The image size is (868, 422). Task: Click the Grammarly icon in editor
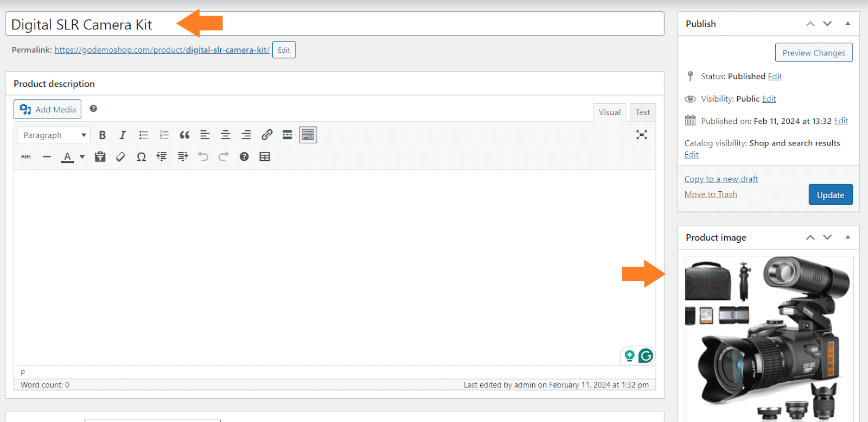click(646, 356)
